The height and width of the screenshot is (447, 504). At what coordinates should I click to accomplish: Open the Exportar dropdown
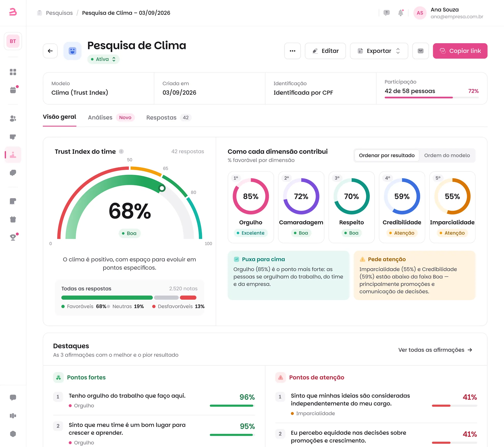pyautogui.click(x=379, y=51)
